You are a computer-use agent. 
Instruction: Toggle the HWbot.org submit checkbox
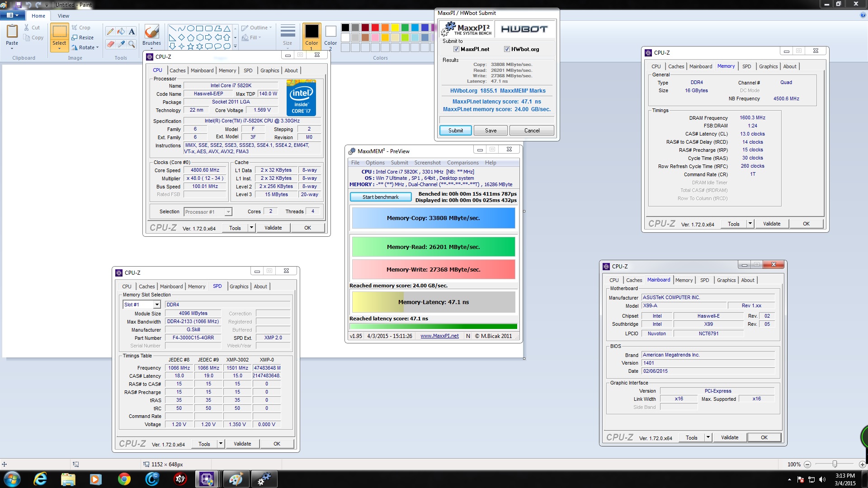point(507,49)
